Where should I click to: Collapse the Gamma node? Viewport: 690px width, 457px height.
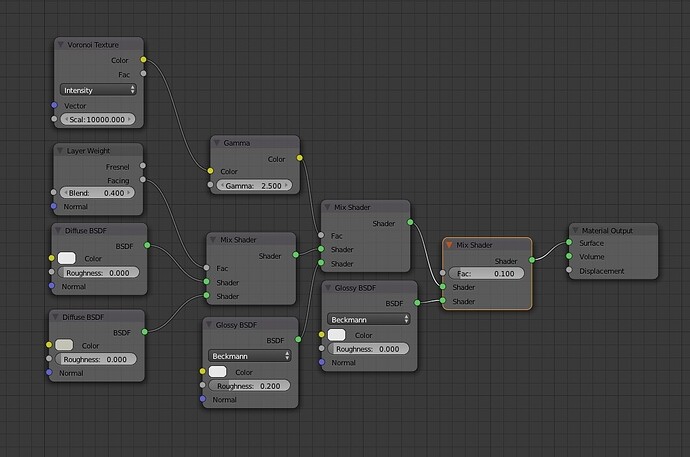pos(217,143)
